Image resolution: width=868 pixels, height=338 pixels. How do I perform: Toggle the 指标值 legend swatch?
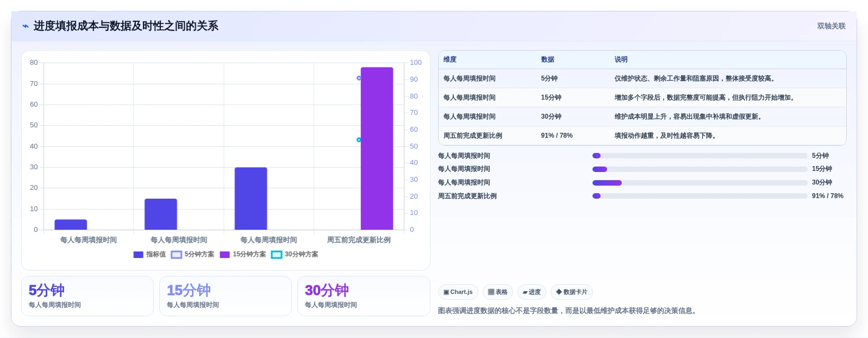pos(138,255)
